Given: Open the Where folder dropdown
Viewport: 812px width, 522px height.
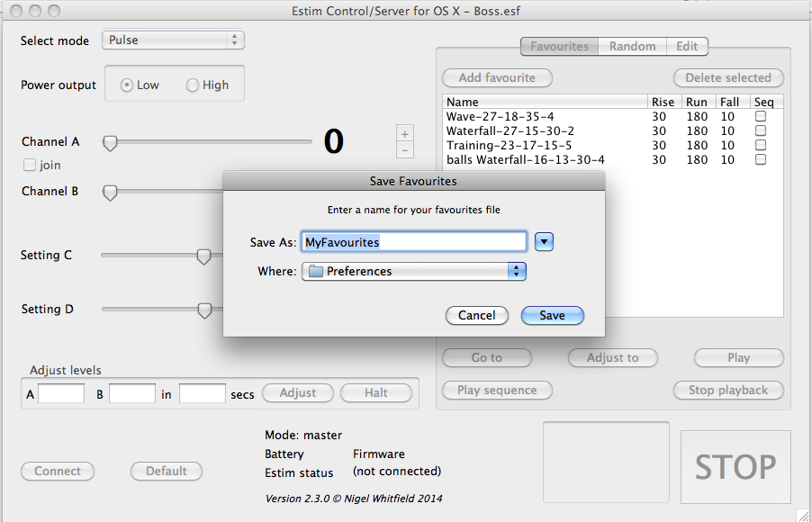Looking at the screenshot, I should pyautogui.click(x=414, y=271).
